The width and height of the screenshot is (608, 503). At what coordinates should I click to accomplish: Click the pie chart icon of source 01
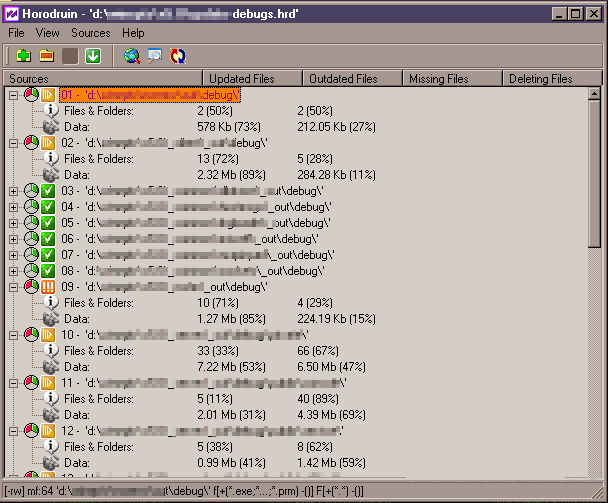coord(31,95)
